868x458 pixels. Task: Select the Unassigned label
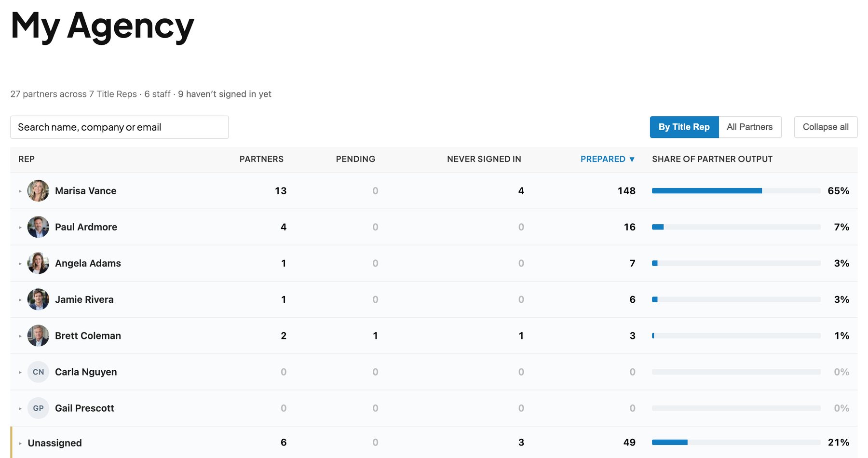(x=54, y=443)
